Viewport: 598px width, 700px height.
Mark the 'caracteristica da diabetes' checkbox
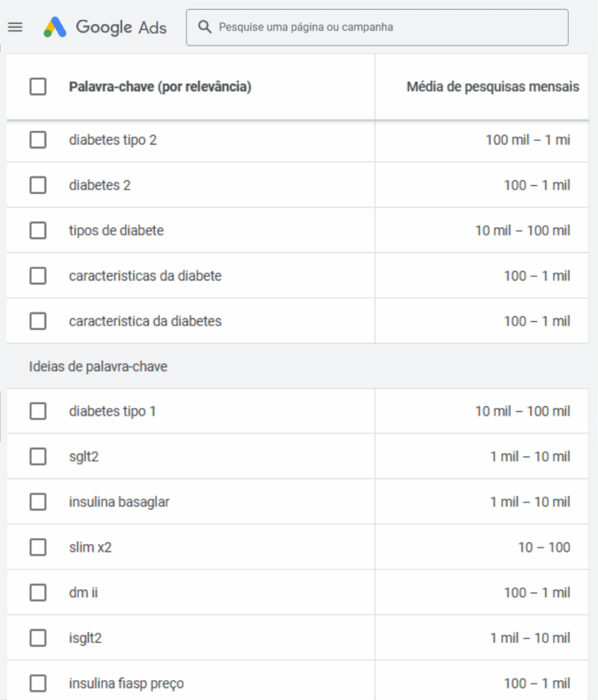38,321
